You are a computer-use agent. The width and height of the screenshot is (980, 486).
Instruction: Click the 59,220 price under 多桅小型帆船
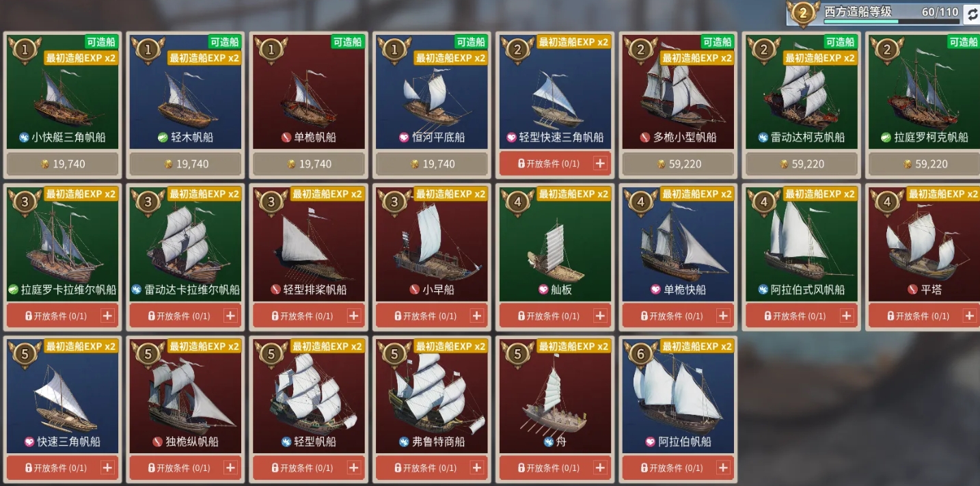coord(678,164)
